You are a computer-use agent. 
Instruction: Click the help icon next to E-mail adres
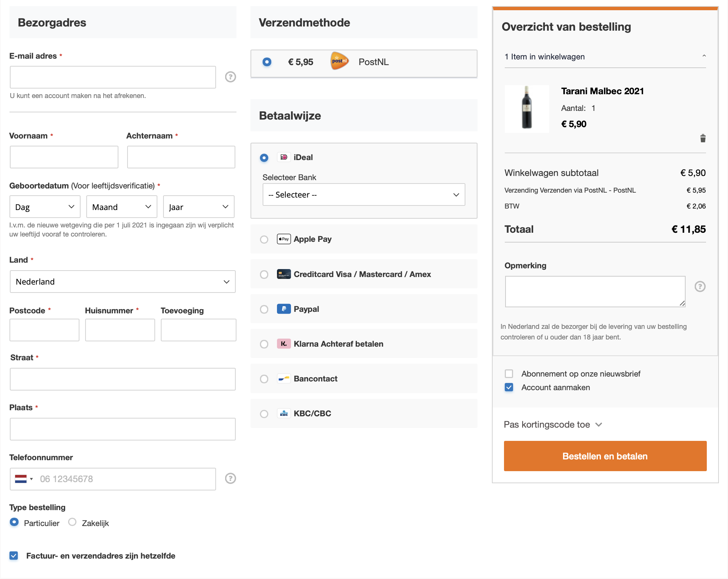click(230, 77)
